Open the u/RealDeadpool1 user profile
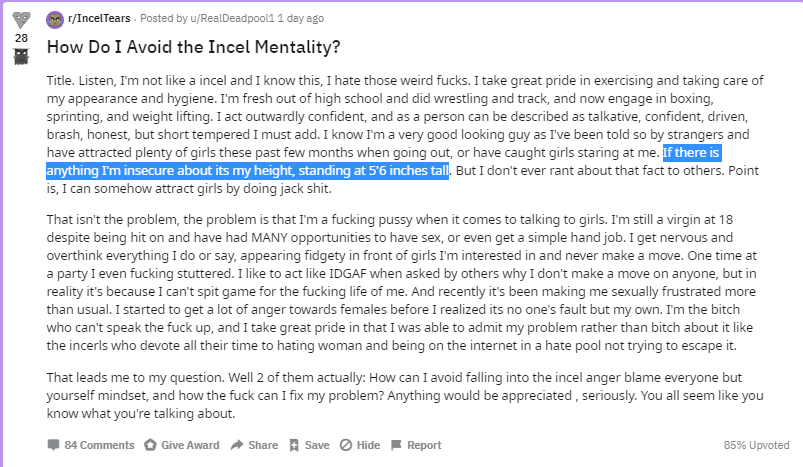Screen dimensions: 803x467 (233, 18)
